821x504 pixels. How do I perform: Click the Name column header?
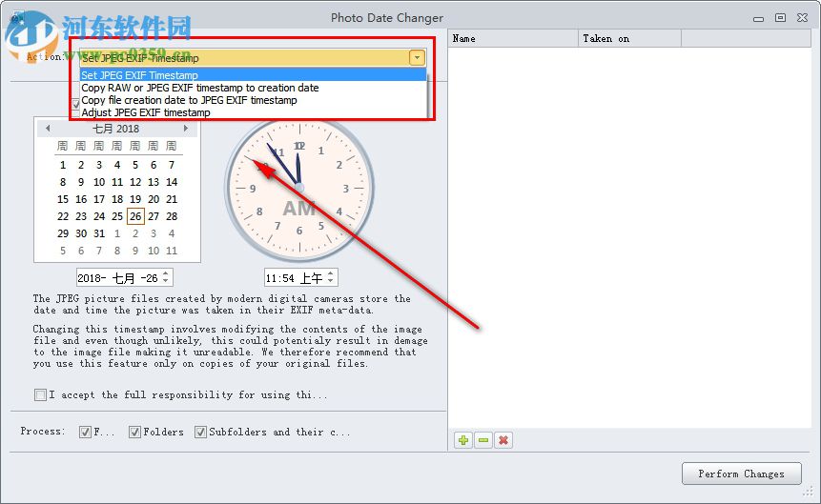click(513, 39)
